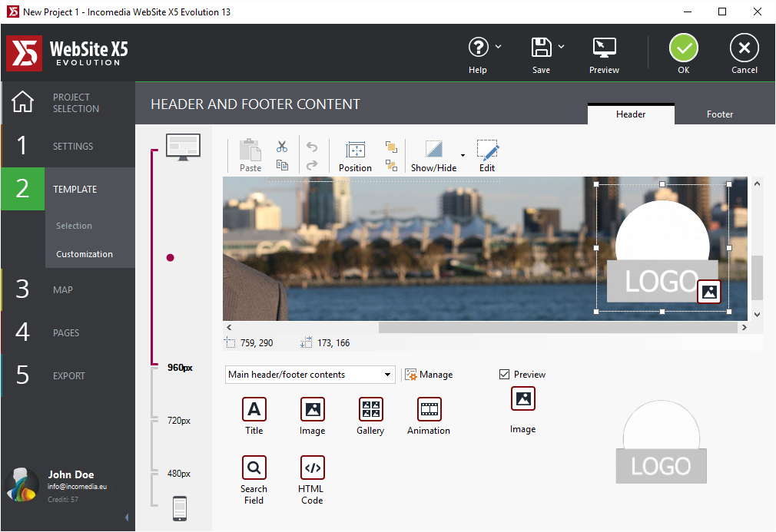
Task: Click the Manage button
Action: (x=429, y=375)
